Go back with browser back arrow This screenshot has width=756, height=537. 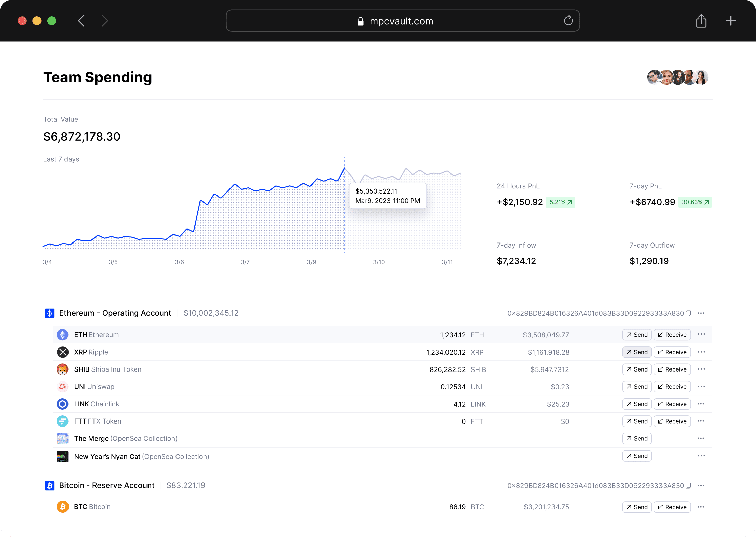tap(81, 21)
